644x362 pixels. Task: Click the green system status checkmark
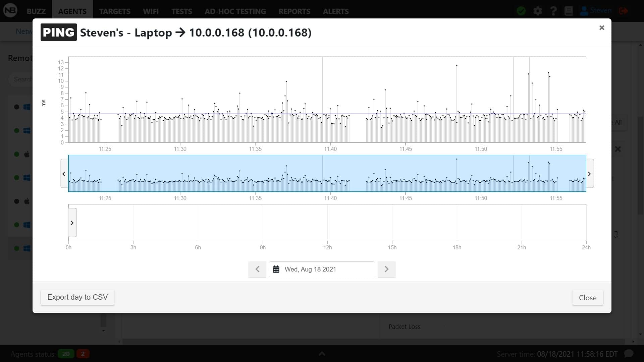[x=521, y=11]
